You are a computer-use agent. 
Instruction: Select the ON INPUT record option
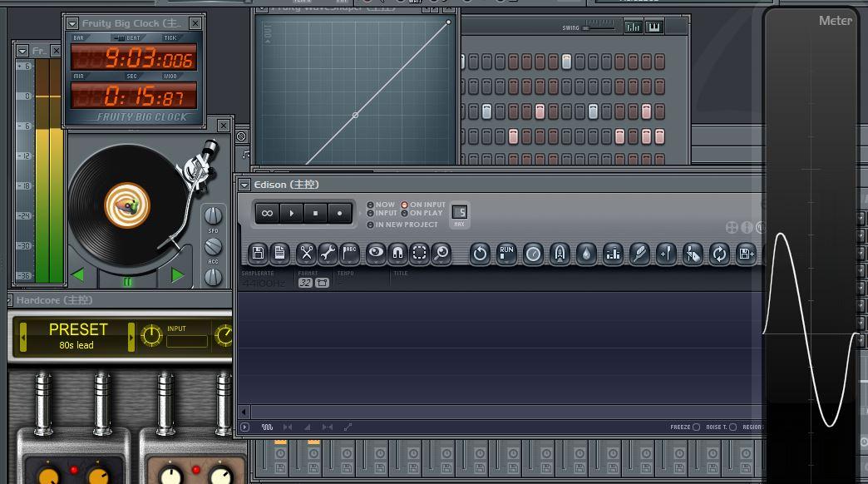tap(423, 205)
